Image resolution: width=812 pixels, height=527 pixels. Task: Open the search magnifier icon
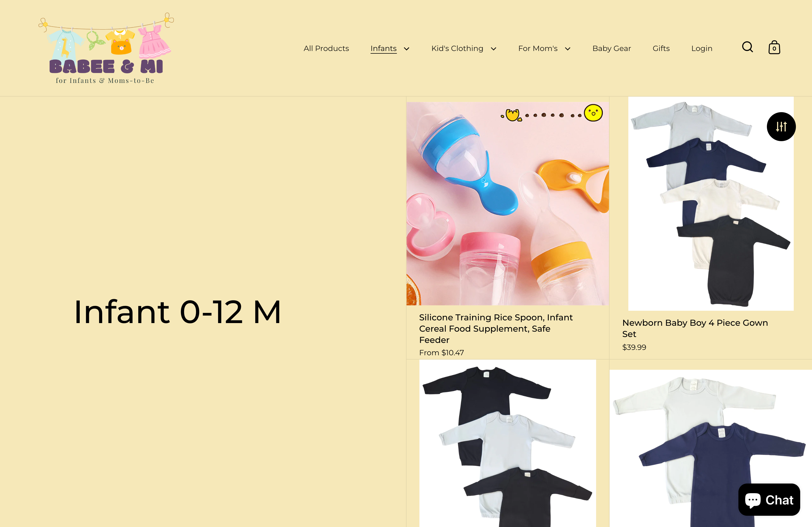click(x=747, y=47)
